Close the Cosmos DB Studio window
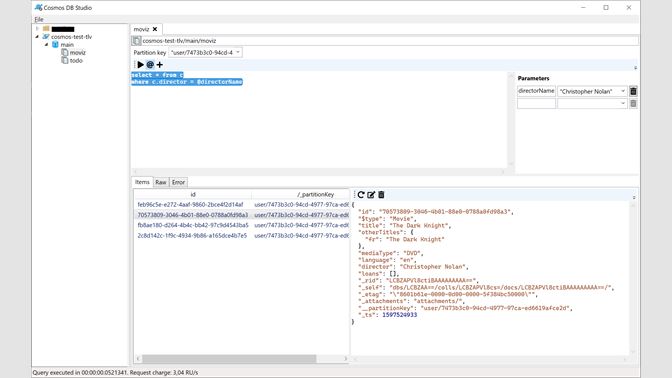This screenshot has height=378, width=672. click(x=628, y=7)
